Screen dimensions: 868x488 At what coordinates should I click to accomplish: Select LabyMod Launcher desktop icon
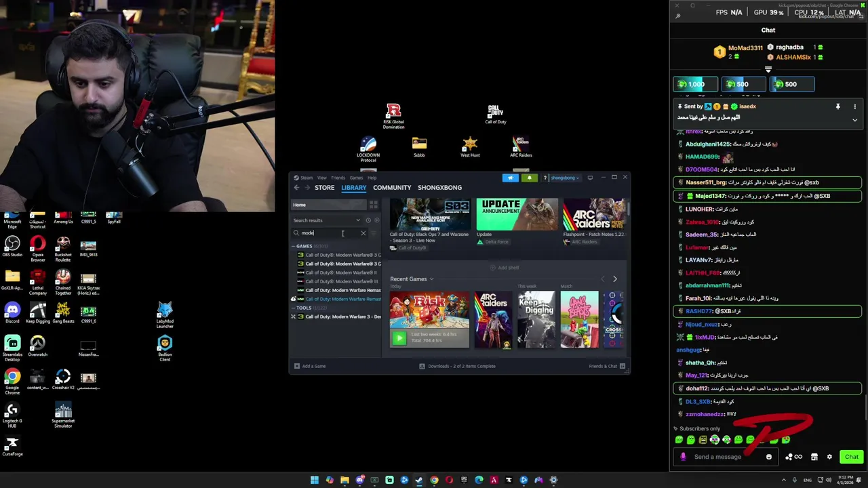165,315
